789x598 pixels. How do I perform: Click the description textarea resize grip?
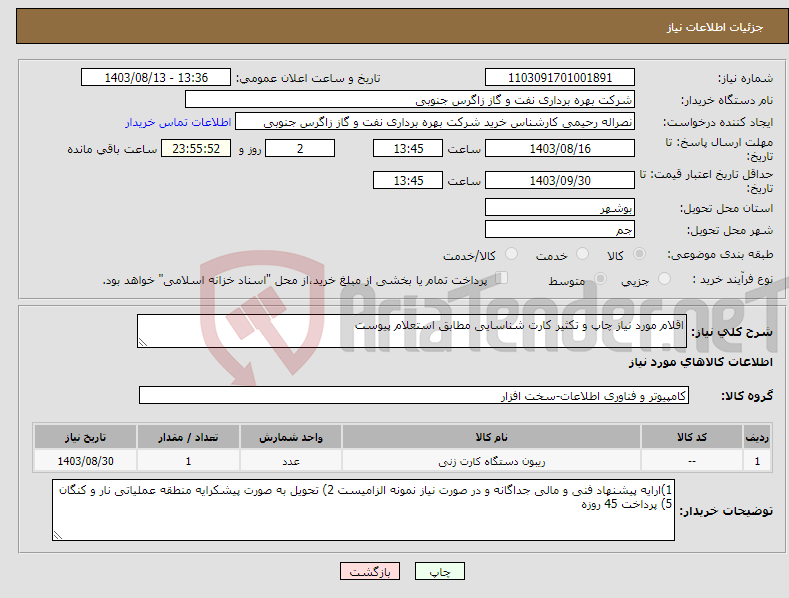pyautogui.click(x=142, y=342)
